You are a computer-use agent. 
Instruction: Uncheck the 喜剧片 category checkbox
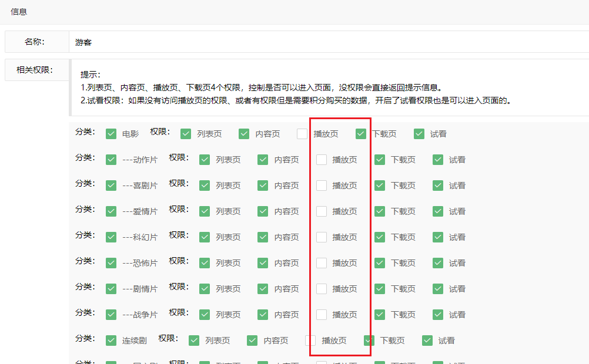click(111, 186)
